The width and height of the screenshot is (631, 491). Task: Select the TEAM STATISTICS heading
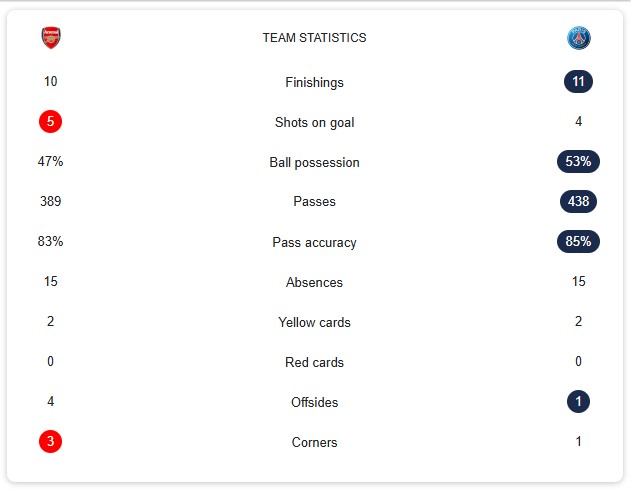click(x=314, y=38)
